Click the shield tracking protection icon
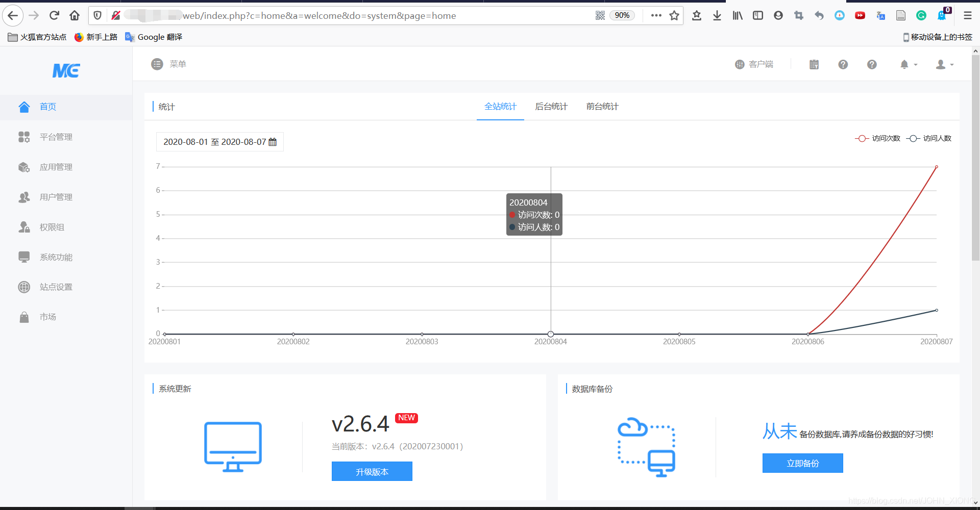 coord(97,15)
